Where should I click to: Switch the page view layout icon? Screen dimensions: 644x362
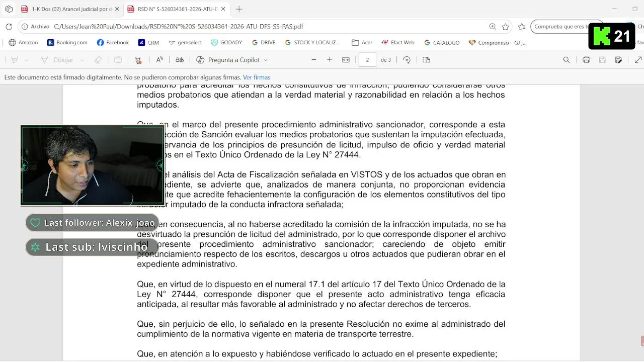point(426,60)
